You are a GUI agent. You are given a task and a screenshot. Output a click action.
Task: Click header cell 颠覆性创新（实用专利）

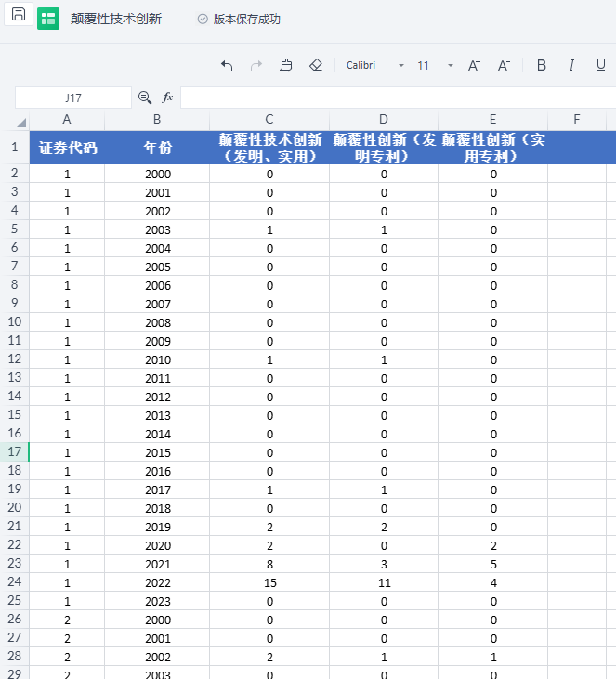pyautogui.click(x=492, y=148)
